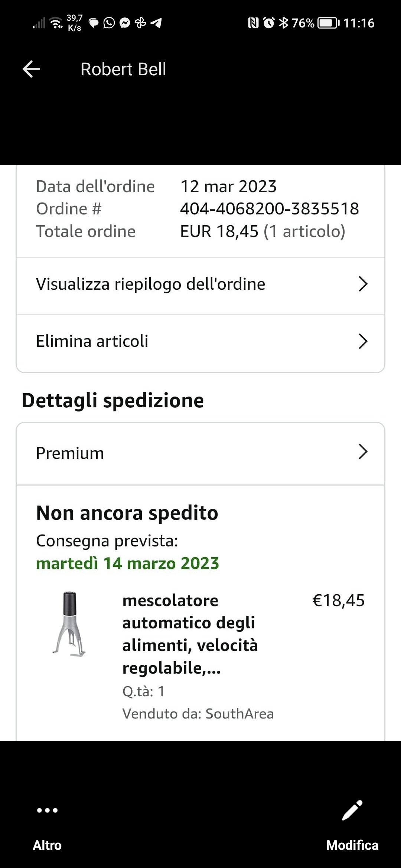Tap the Robert Bell header title
The width and height of the screenshot is (401, 868).
click(x=123, y=69)
